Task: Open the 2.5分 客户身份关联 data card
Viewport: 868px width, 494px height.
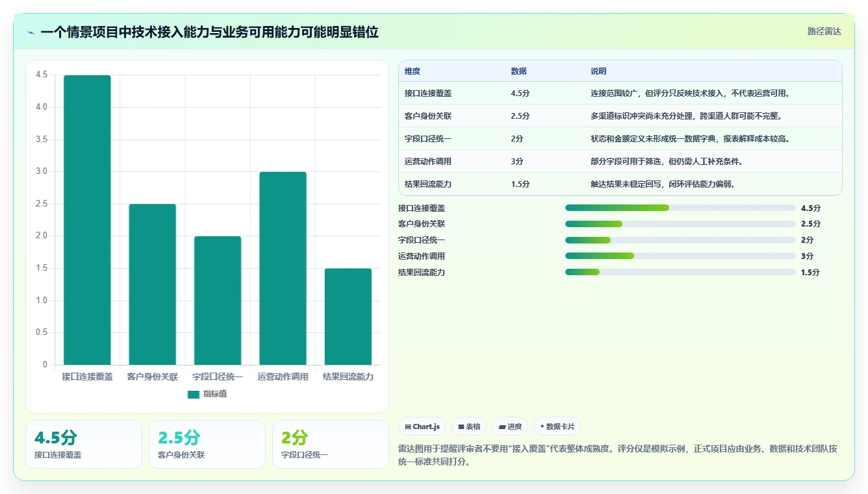Action: click(207, 444)
